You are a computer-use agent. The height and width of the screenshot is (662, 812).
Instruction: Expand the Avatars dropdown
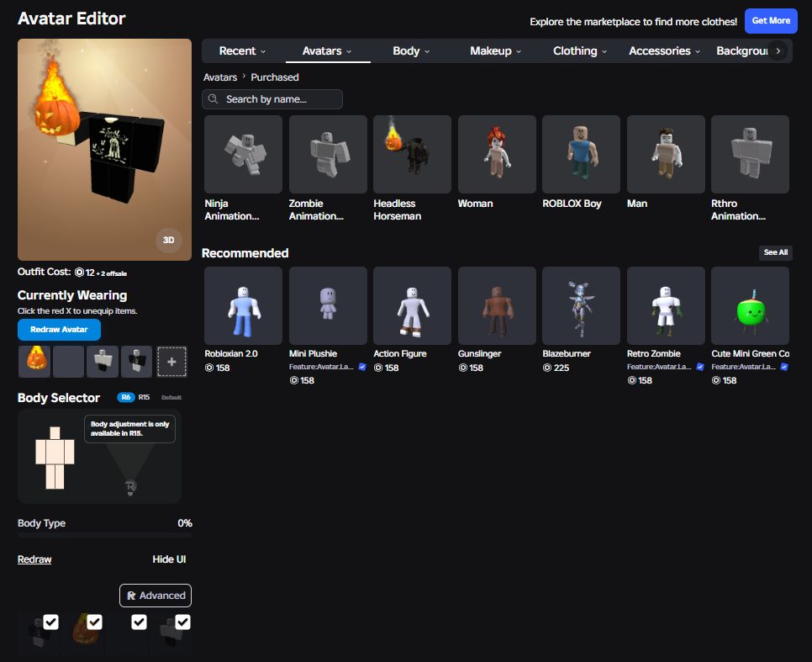pos(327,50)
